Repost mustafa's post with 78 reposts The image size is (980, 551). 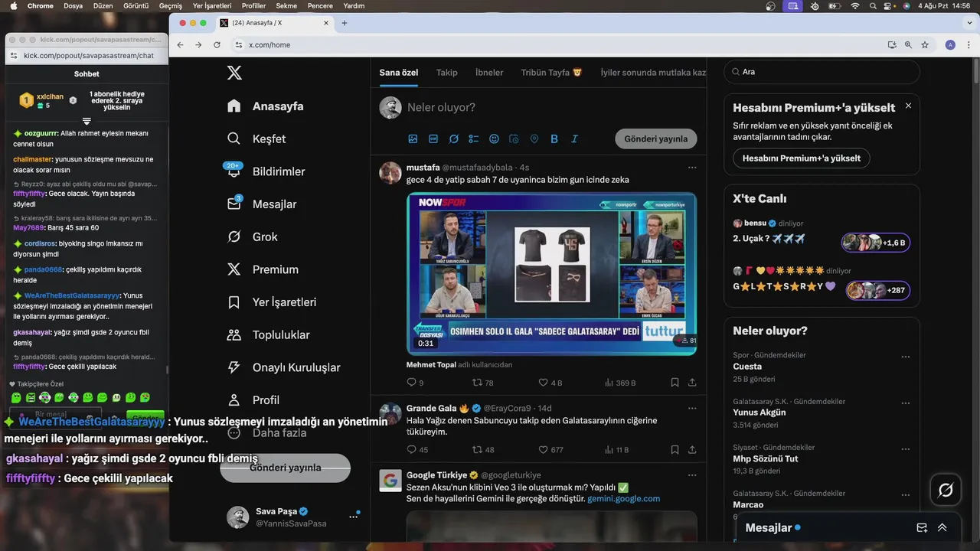(x=482, y=383)
